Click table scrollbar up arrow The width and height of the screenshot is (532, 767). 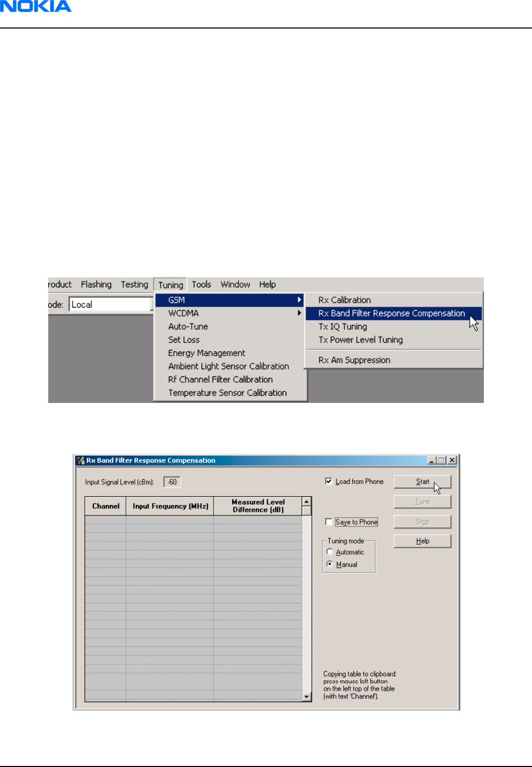[x=307, y=501]
